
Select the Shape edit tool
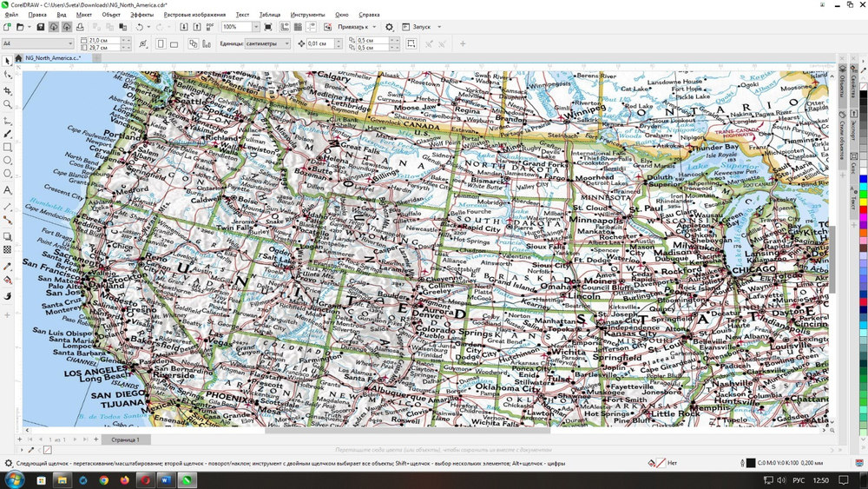click(x=7, y=75)
